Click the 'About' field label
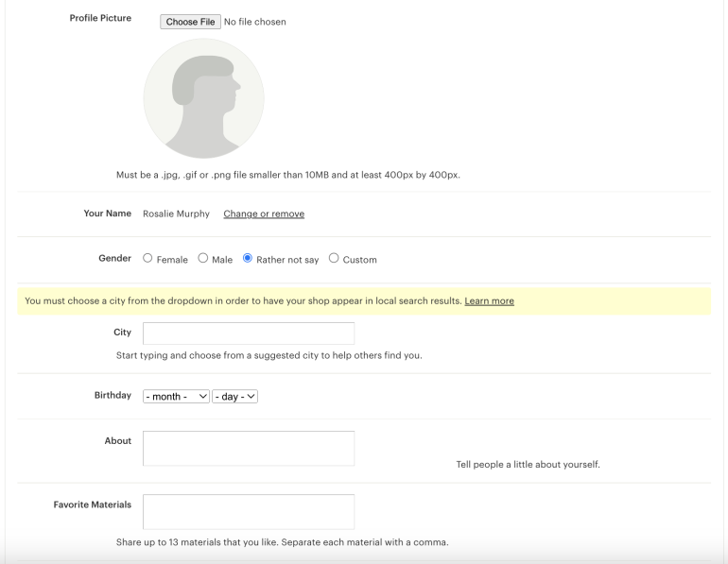The width and height of the screenshot is (728, 564). click(117, 441)
